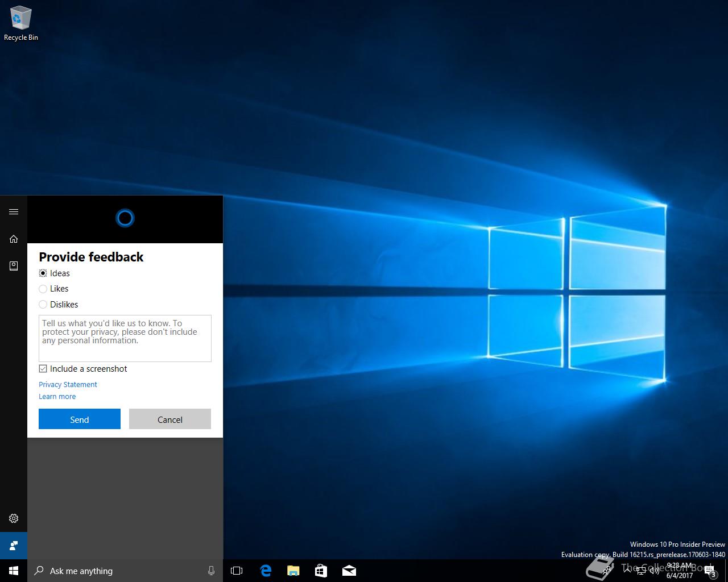728x582 pixels.
Task: Show hidden system tray icons
Action: click(627, 571)
